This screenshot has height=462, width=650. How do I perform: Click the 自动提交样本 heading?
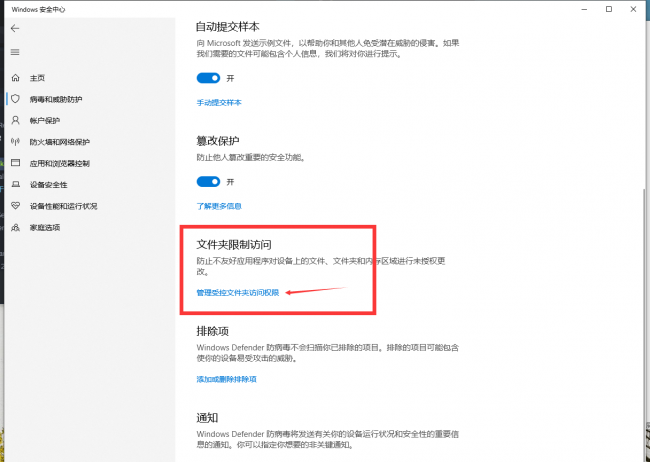[x=228, y=27]
